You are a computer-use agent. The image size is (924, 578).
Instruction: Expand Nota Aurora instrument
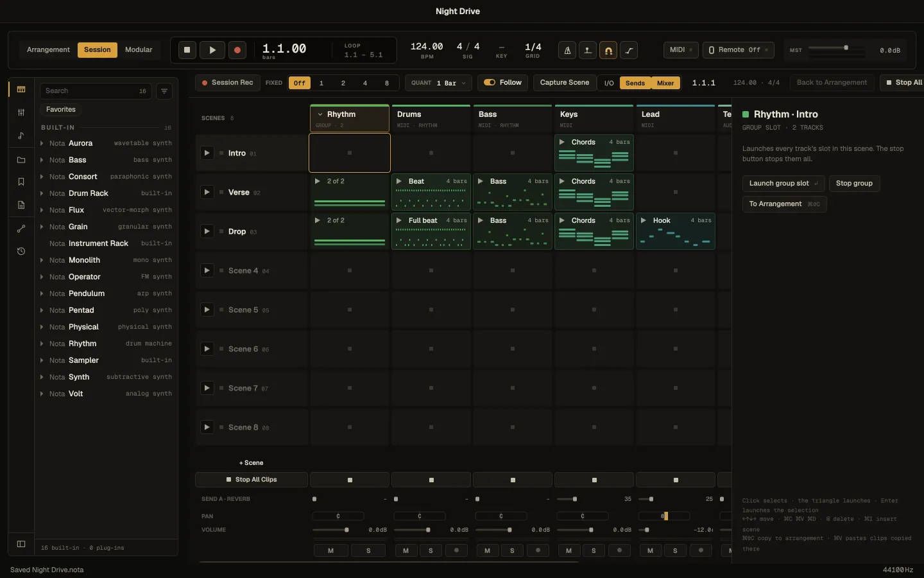click(x=42, y=143)
